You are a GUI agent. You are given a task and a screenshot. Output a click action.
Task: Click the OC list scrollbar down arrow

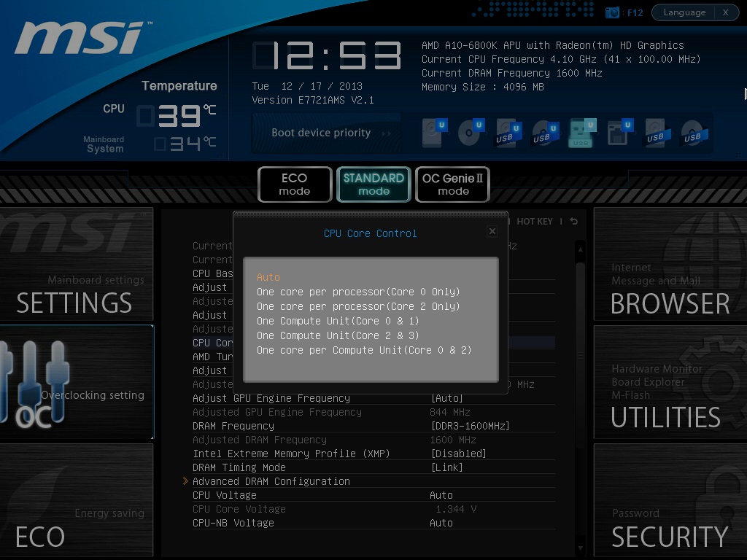pyautogui.click(x=580, y=548)
